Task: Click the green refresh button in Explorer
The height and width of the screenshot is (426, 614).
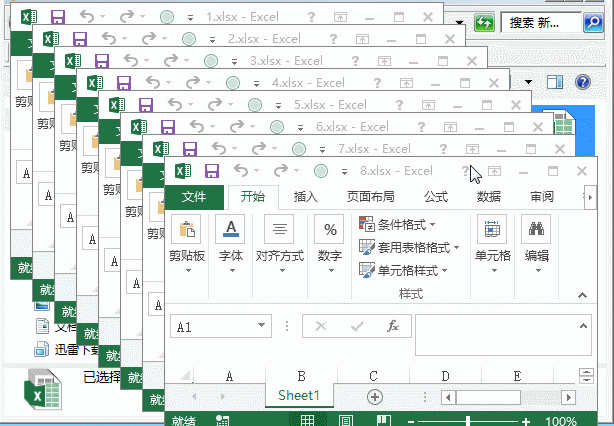Action: coord(484,22)
